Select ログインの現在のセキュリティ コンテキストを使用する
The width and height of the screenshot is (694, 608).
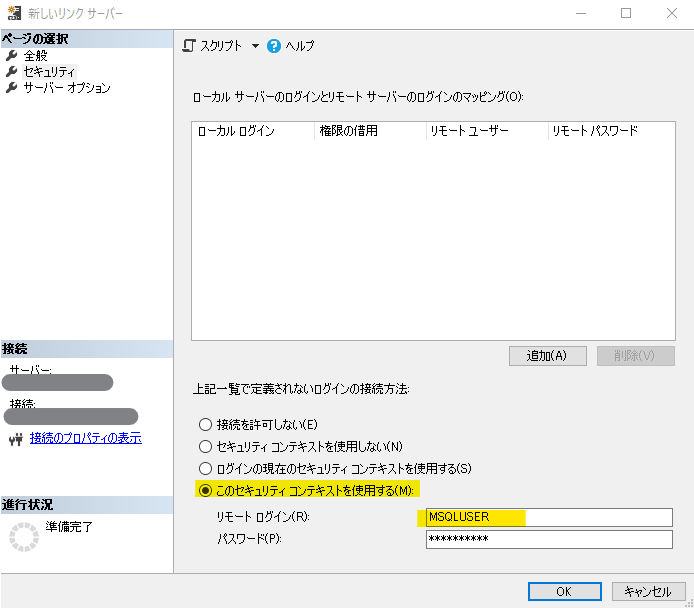tap(206, 468)
